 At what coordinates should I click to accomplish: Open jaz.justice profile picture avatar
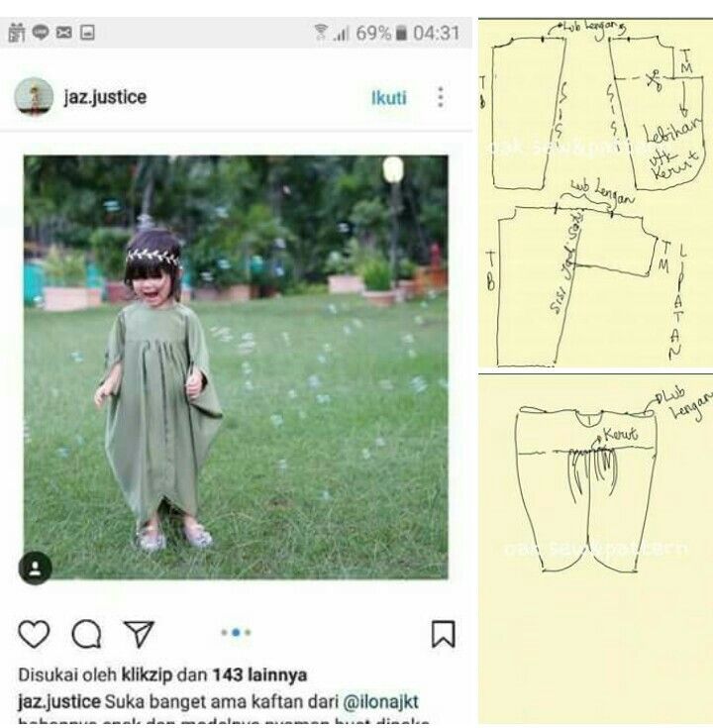34,96
